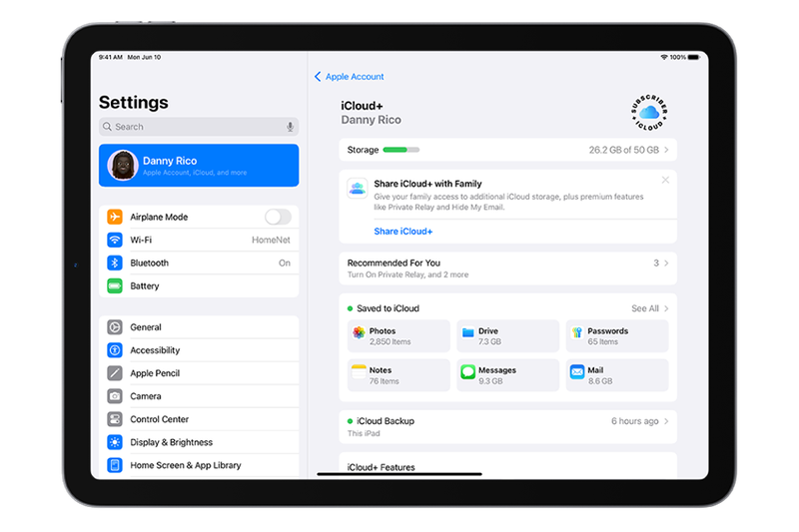The width and height of the screenshot is (799, 532).
Task: Tap the Settings search field
Action: pos(199,127)
